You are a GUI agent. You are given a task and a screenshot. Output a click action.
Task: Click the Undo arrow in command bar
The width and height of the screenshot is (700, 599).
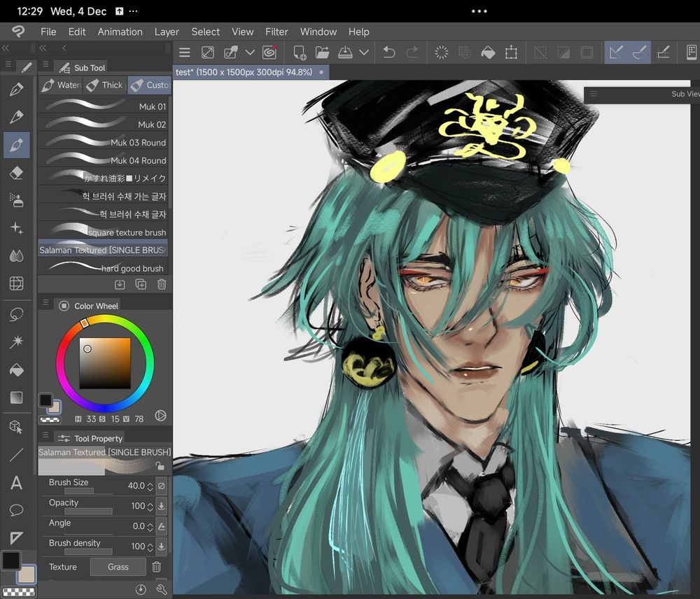point(389,52)
